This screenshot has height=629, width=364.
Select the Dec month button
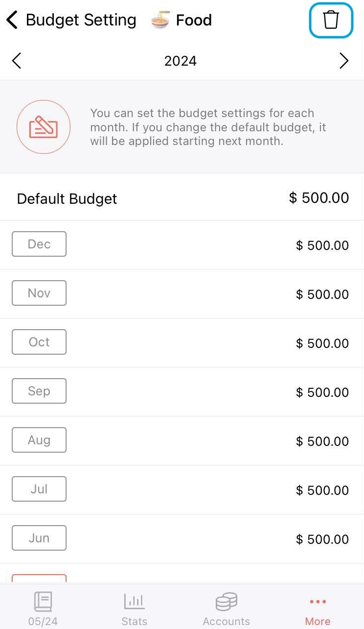[39, 244]
